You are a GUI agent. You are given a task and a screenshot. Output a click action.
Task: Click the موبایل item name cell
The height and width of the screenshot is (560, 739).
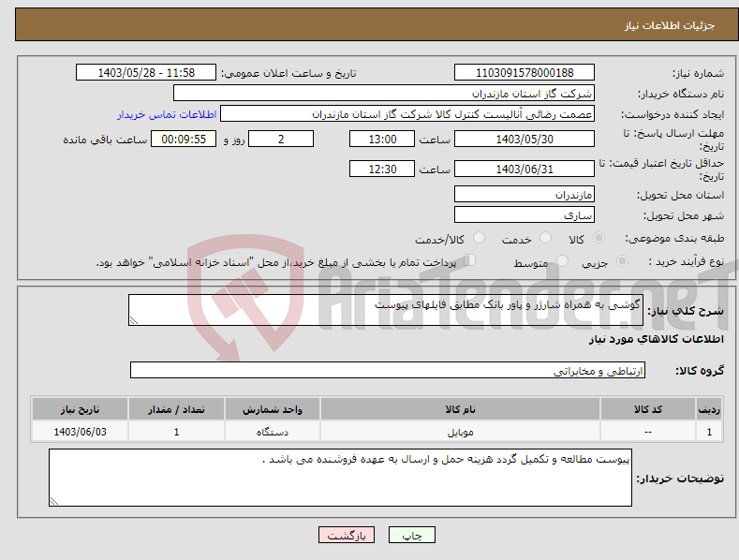click(x=460, y=432)
